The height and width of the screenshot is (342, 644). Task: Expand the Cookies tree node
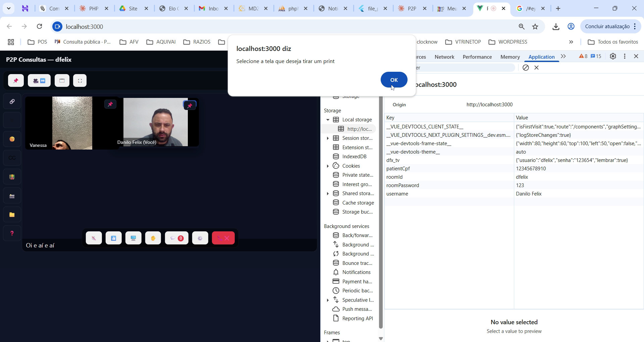click(x=328, y=166)
